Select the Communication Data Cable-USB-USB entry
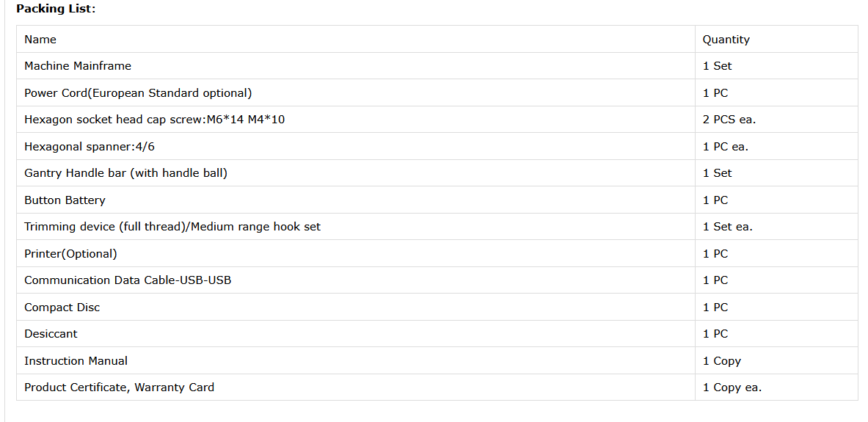Image resolution: width=868 pixels, height=422 pixels. pos(128,280)
